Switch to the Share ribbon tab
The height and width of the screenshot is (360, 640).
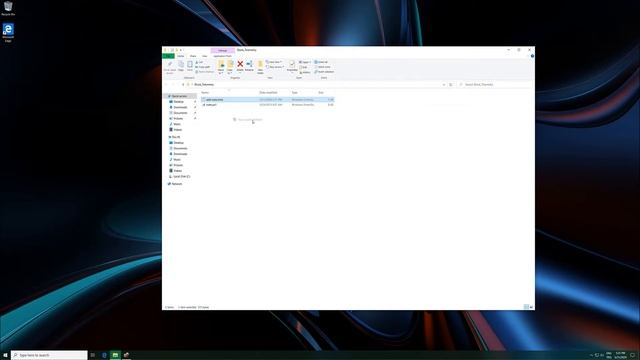pos(193,56)
